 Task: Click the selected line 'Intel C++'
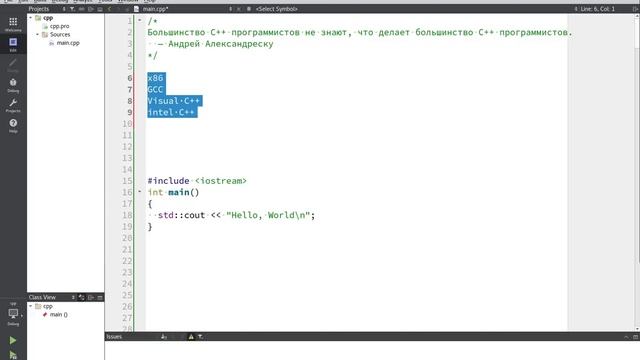coord(171,112)
